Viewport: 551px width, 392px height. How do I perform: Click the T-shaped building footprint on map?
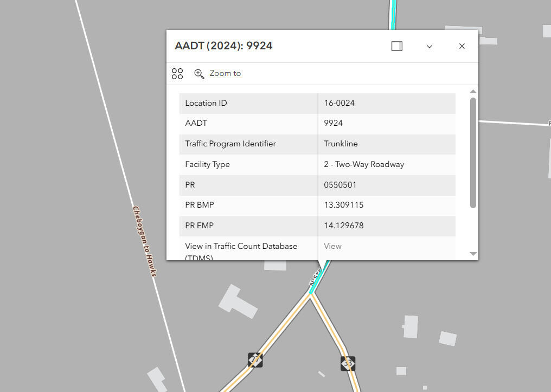(238, 301)
